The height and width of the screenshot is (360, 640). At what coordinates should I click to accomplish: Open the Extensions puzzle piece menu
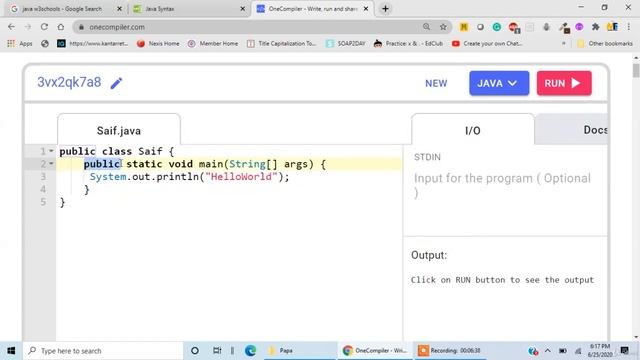[x=596, y=27]
